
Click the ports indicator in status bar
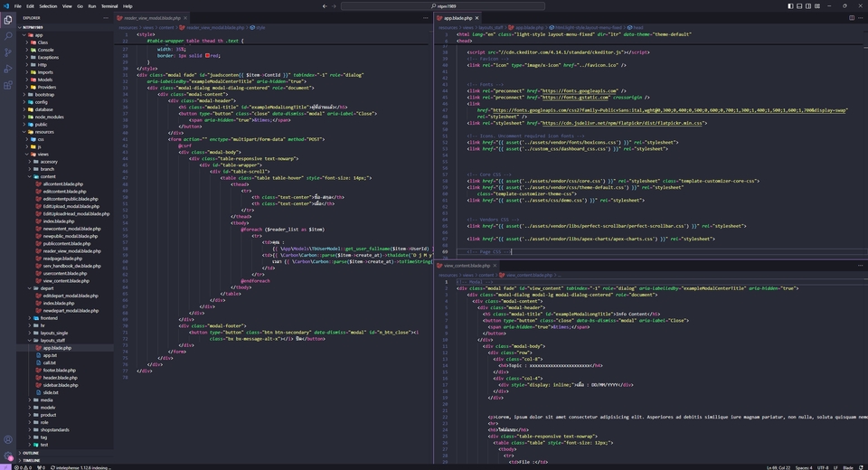(x=41, y=467)
